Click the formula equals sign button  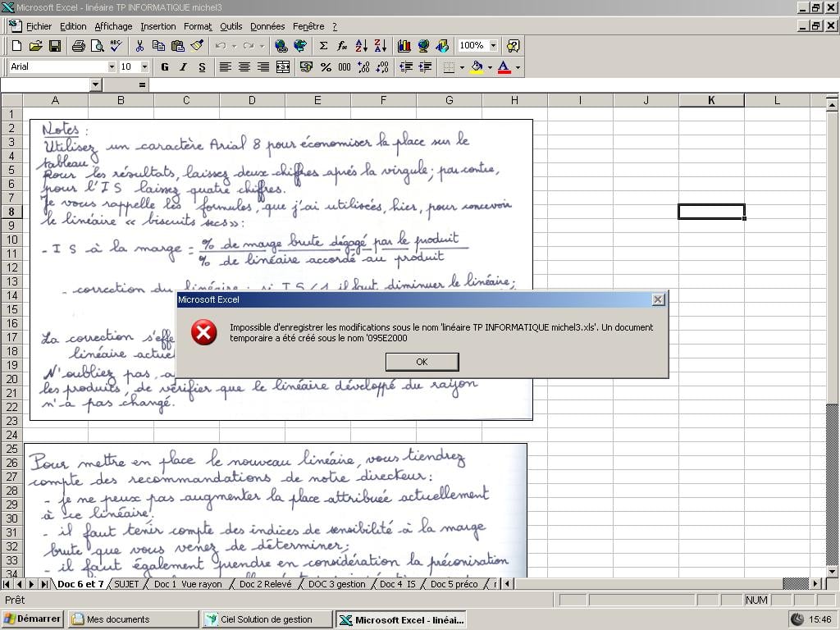tap(142, 84)
